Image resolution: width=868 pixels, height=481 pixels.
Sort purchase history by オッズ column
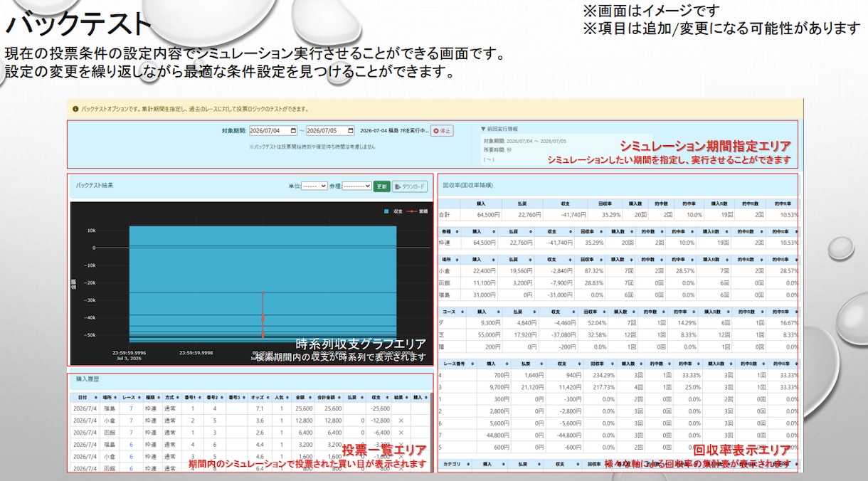pos(259,397)
